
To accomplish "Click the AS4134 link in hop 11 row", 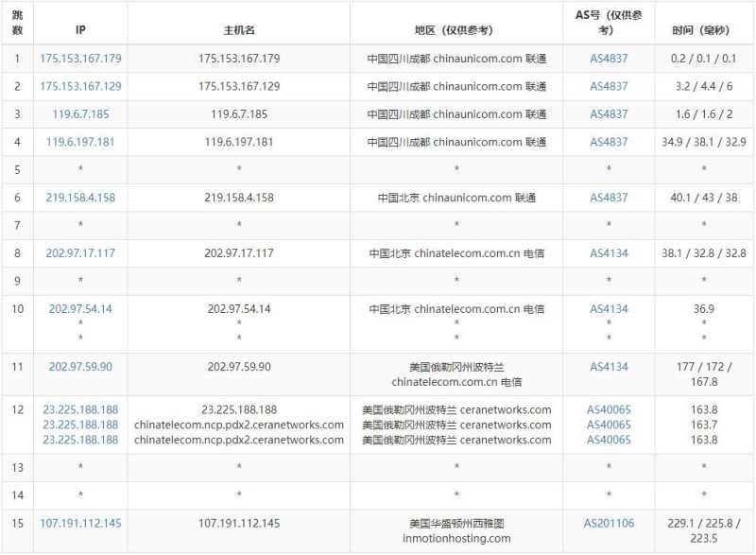I will pos(609,367).
